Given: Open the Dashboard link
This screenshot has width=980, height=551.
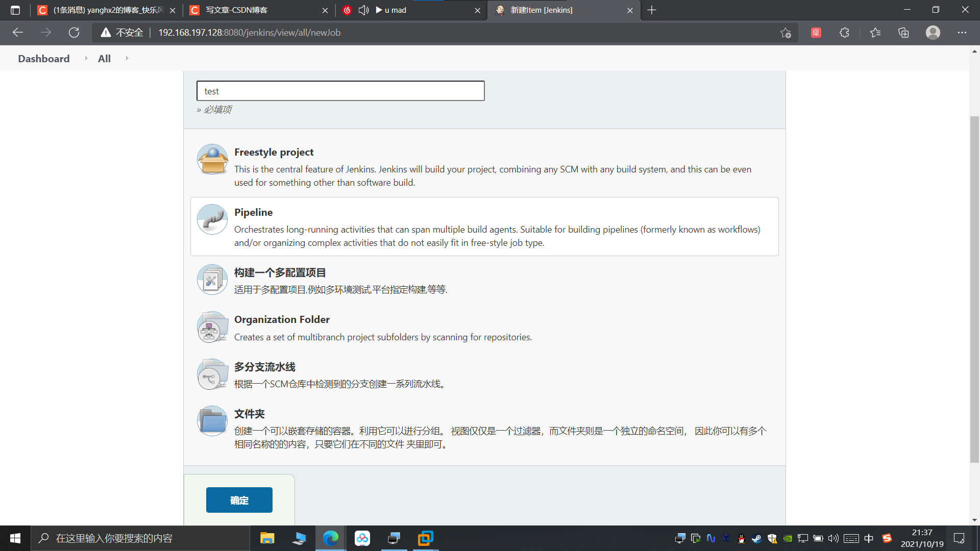Looking at the screenshot, I should click(x=43, y=58).
